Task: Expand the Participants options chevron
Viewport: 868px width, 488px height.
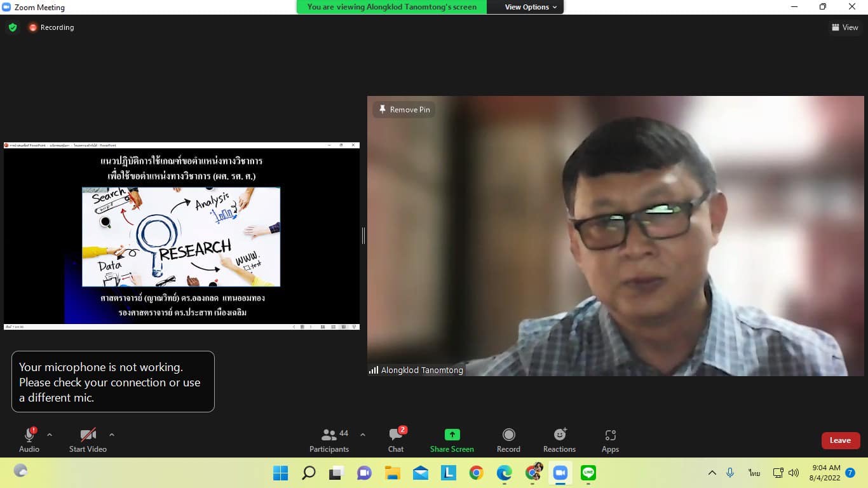Action: pyautogui.click(x=363, y=435)
